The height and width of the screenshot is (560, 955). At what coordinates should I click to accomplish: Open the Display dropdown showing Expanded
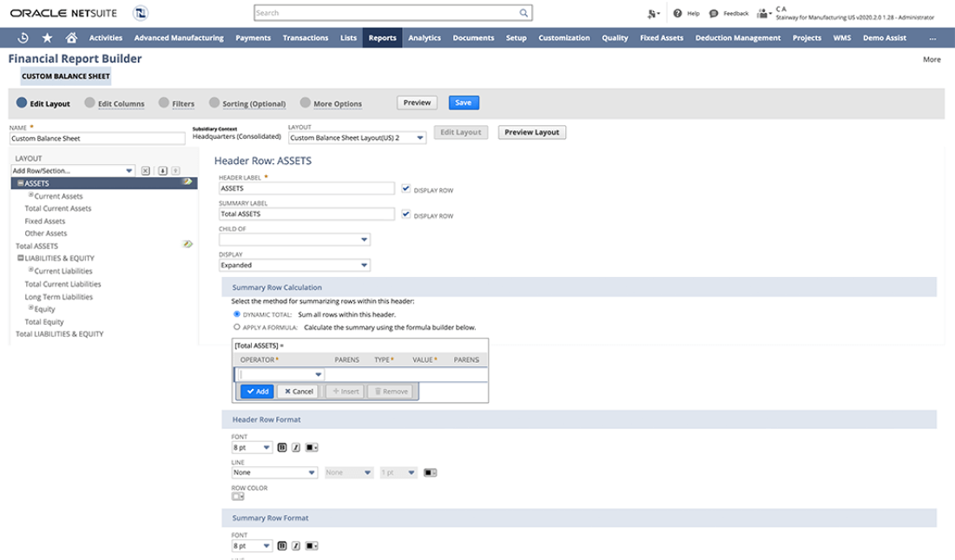coord(294,265)
